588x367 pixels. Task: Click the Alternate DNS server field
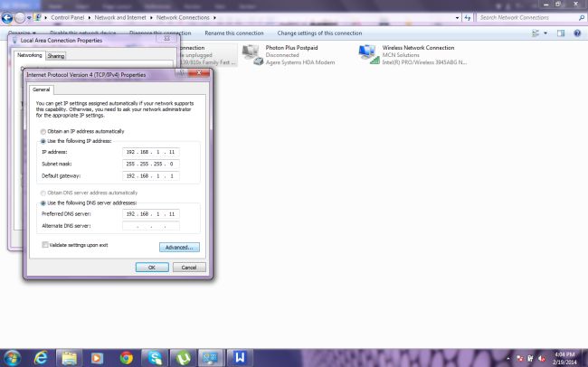click(x=151, y=226)
